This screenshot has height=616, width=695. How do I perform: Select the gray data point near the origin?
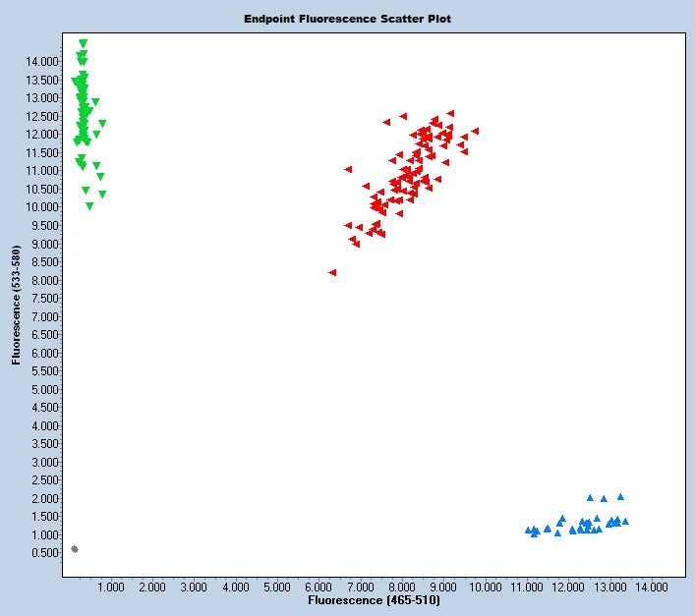(75, 549)
